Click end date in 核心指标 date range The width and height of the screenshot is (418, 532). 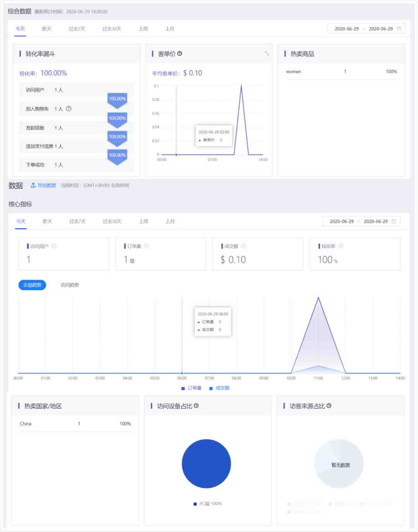(x=375, y=221)
